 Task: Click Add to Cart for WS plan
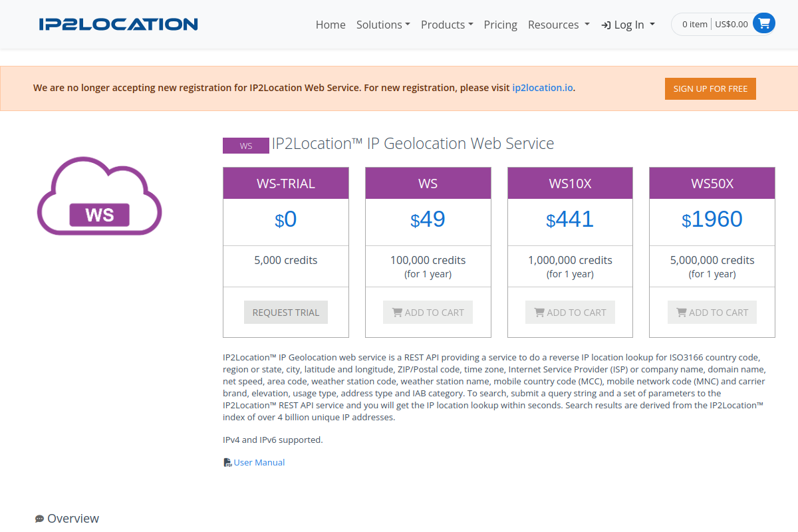click(428, 313)
